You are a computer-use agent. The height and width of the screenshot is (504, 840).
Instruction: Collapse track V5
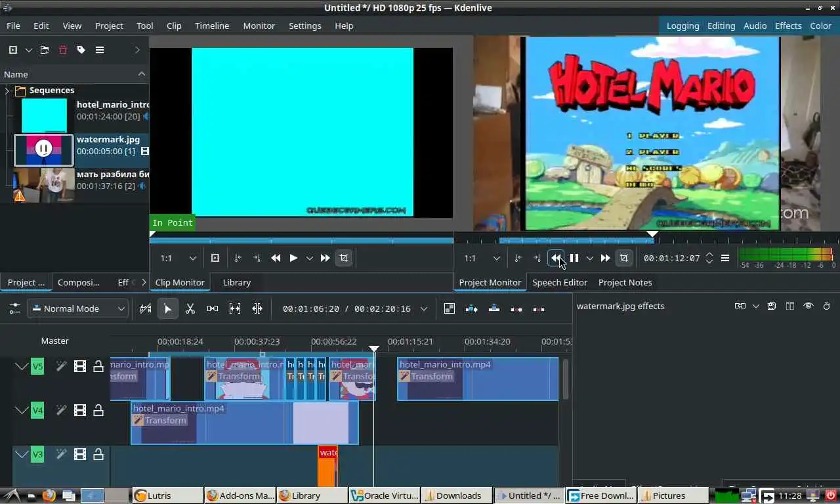click(x=22, y=366)
